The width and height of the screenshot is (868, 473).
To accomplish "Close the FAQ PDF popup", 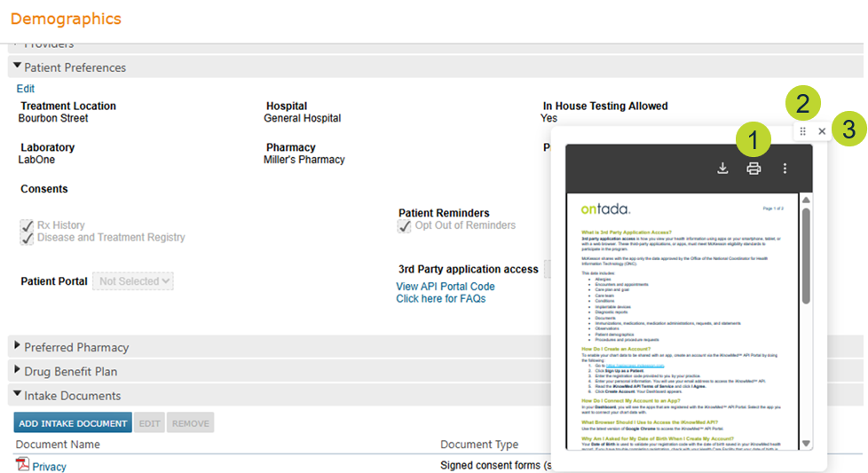I will tap(822, 131).
